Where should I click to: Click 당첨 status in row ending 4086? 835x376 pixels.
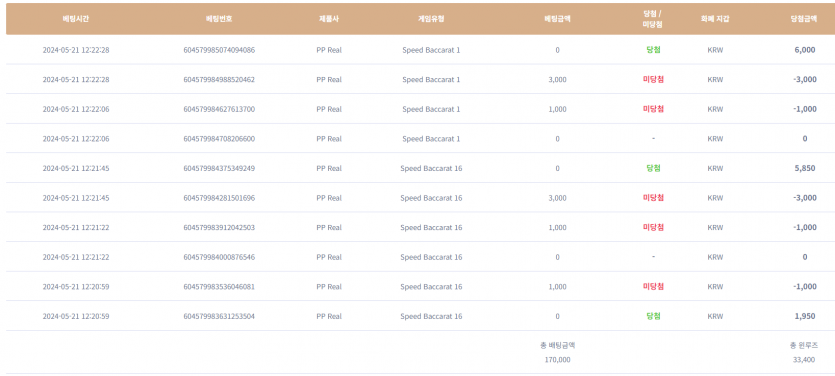[x=653, y=50]
